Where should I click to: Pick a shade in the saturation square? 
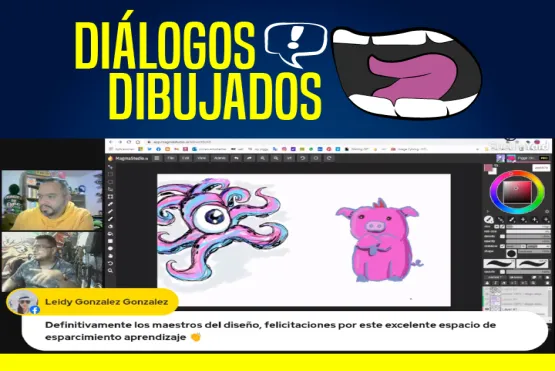coord(517,193)
